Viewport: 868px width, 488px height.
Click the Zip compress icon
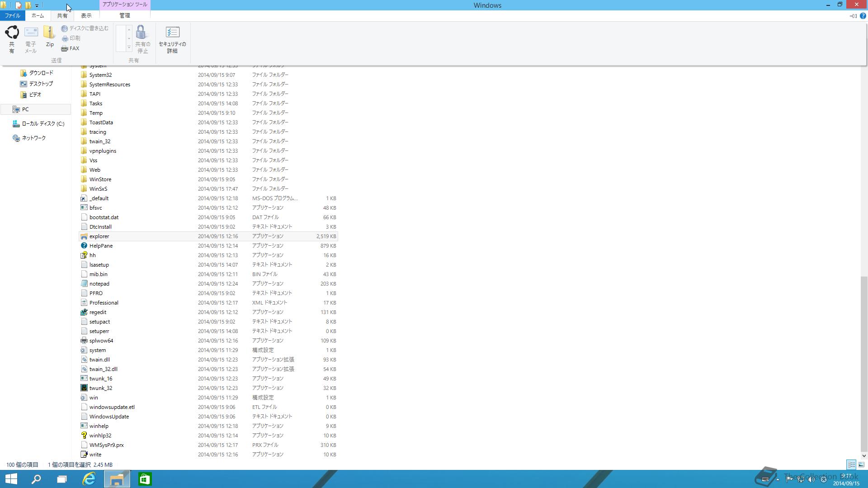[x=50, y=37]
